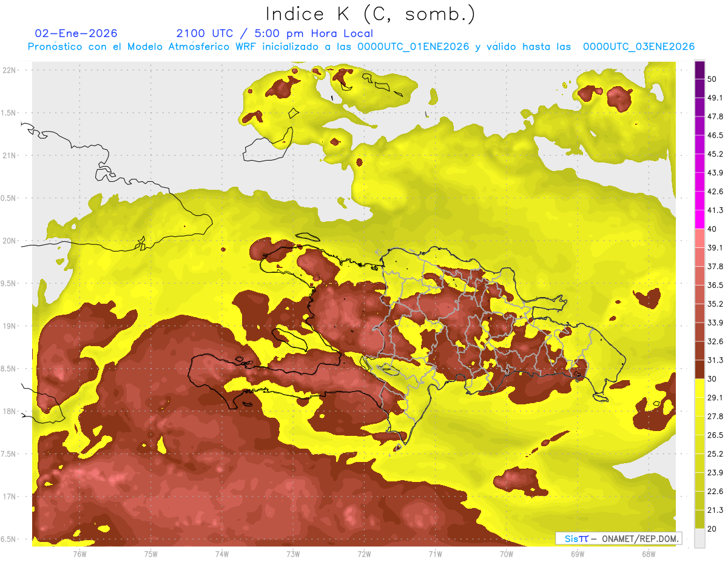Click the '70W' longitude label
728x562 pixels.
pos(506,554)
